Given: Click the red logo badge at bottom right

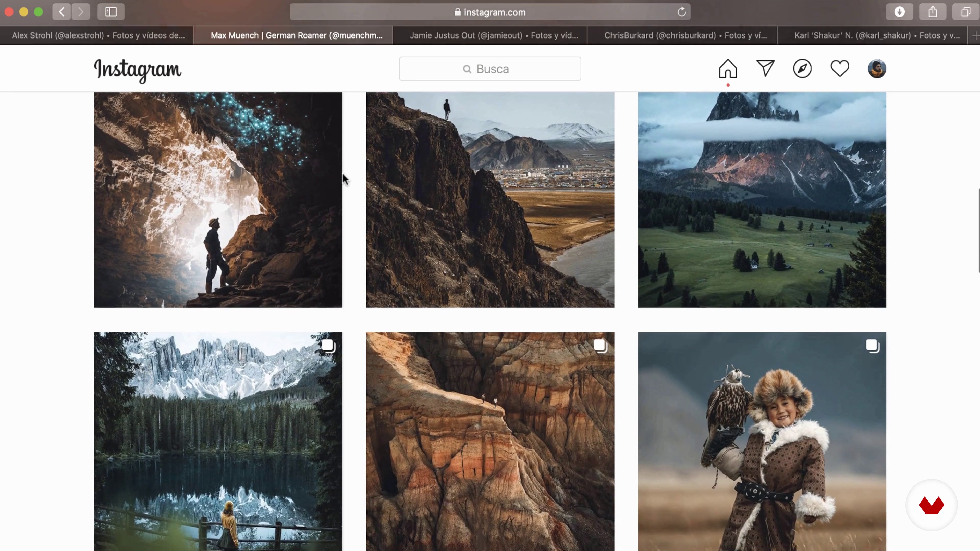Looking at the screenshot, I should pyautogui.click(x=931, y=505).
